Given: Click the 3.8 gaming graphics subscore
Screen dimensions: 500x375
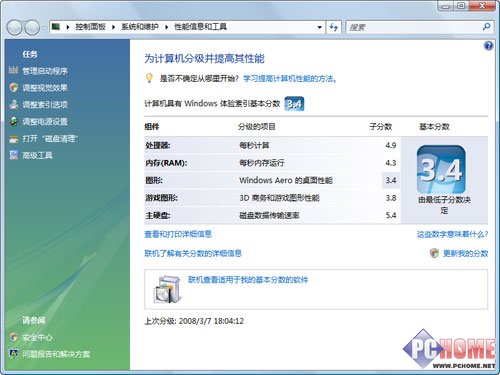Looking at the screenshot, I should pos(391,198).
